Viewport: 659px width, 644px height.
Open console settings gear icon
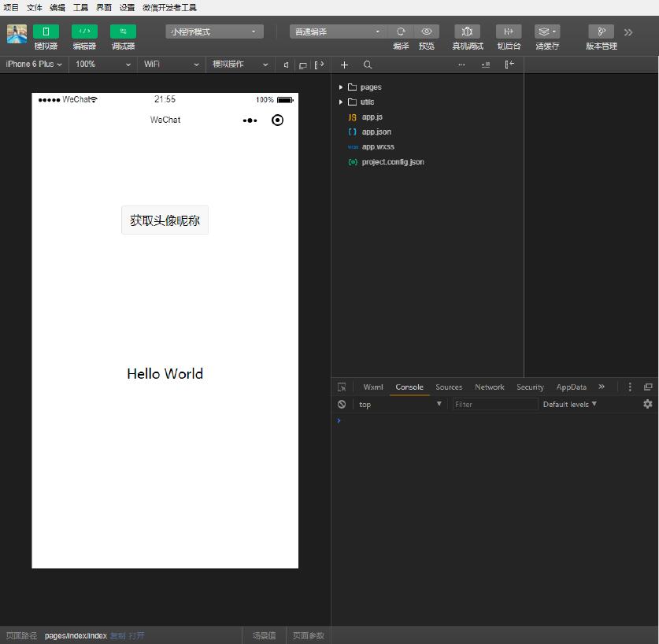click(x=648, y=404)
